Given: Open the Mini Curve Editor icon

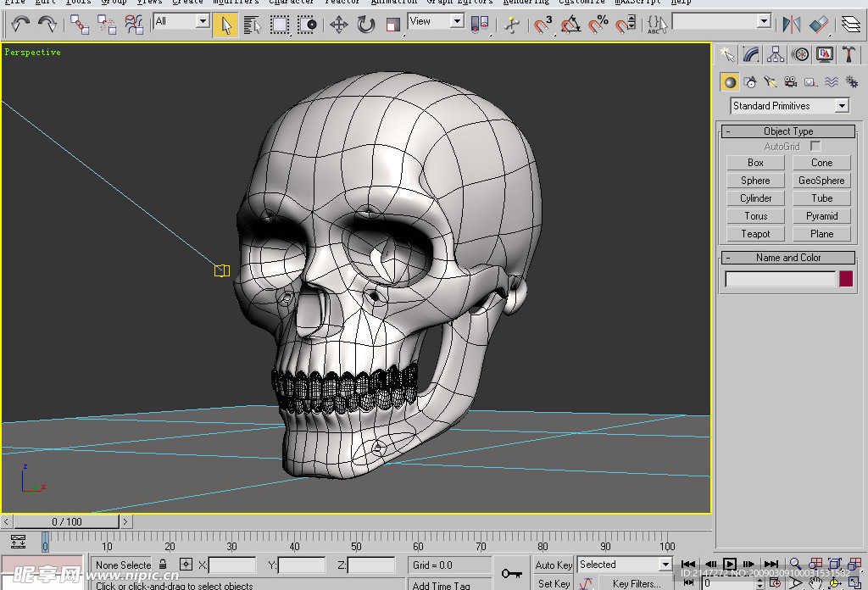Looking at the screenshot, I should [x=18, y=542].
